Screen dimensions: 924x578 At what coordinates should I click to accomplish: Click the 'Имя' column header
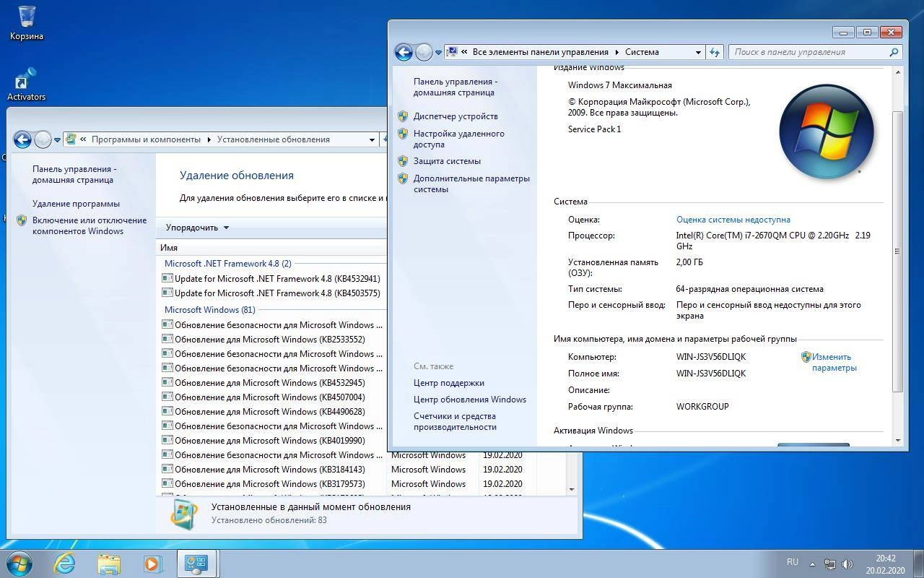(271, 247)
